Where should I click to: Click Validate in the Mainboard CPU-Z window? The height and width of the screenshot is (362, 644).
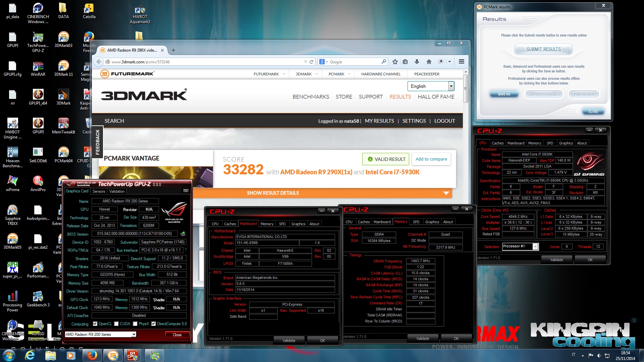[x=289, y=341]
